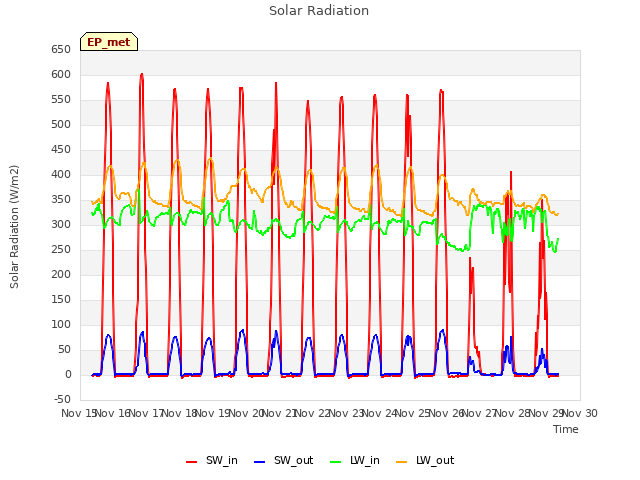Click the 0 y-axis tick label

point(68,375)
